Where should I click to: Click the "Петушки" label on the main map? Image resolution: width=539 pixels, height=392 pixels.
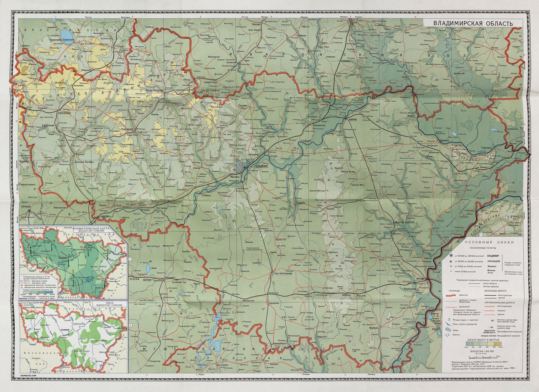tap(145, 210)
